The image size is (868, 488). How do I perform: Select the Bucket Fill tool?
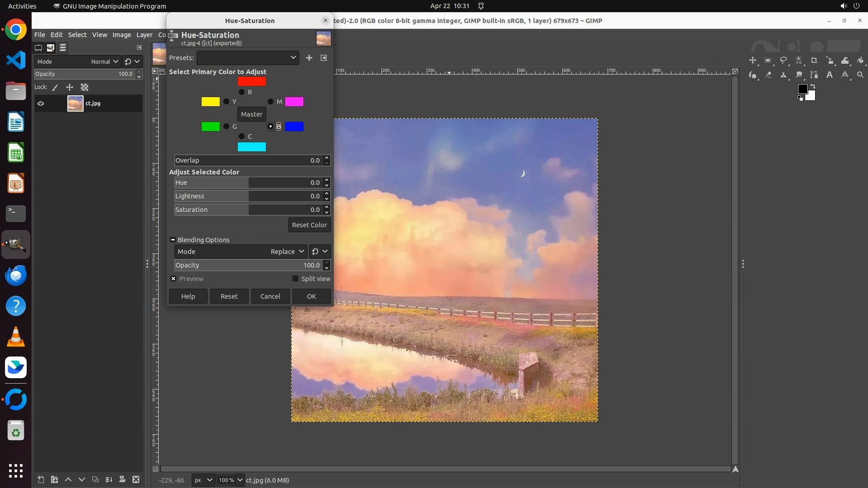[x=860, y=61]
